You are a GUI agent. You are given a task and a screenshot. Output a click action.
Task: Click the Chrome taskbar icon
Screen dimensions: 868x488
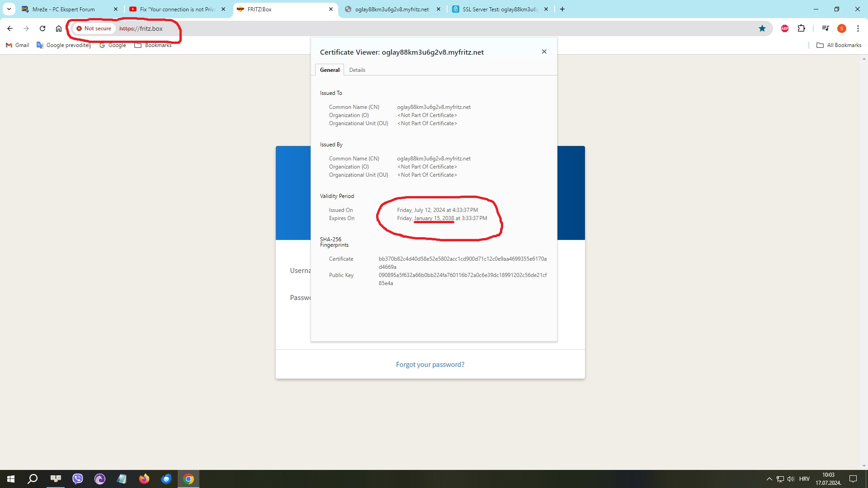pos(189,479)
